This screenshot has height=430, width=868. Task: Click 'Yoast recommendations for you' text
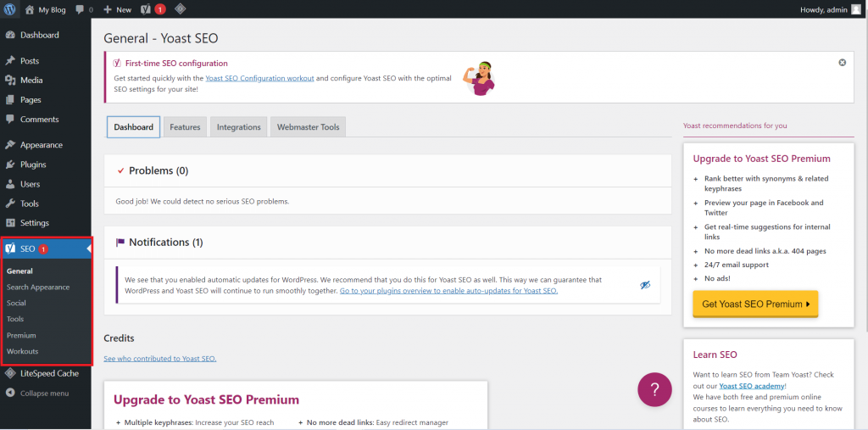click(735, 126)
